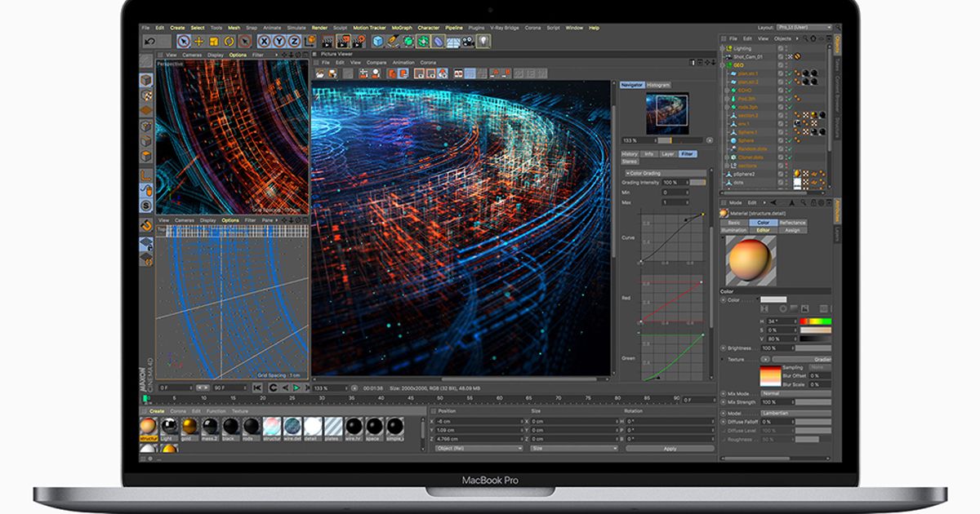The image size is (980, 514).
Task: Switch to the Histogram tab
Action: tap(658, 85)
